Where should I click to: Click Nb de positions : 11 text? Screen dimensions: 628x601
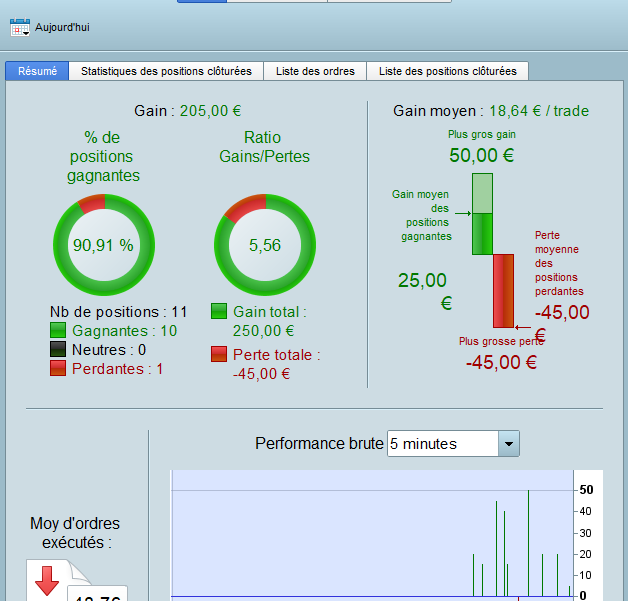pos(119,312)
